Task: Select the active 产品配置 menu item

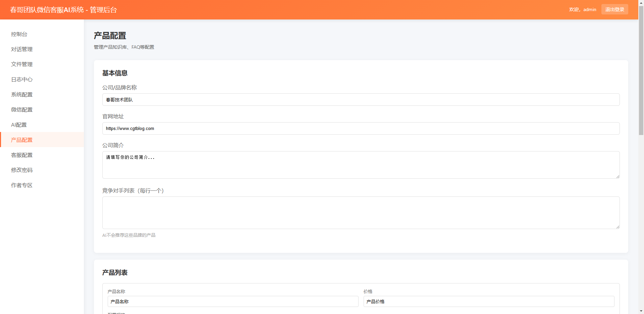Action: pyautogui.click(x=22, y=140)
